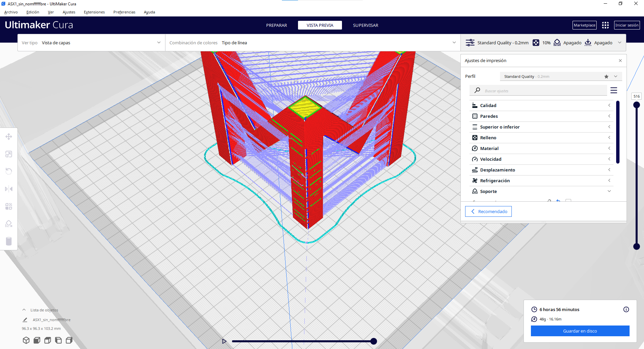This screenshot has height=349, width=644.
Task: Switch to 3D perspective view cube icon
Action: (26, 340)
